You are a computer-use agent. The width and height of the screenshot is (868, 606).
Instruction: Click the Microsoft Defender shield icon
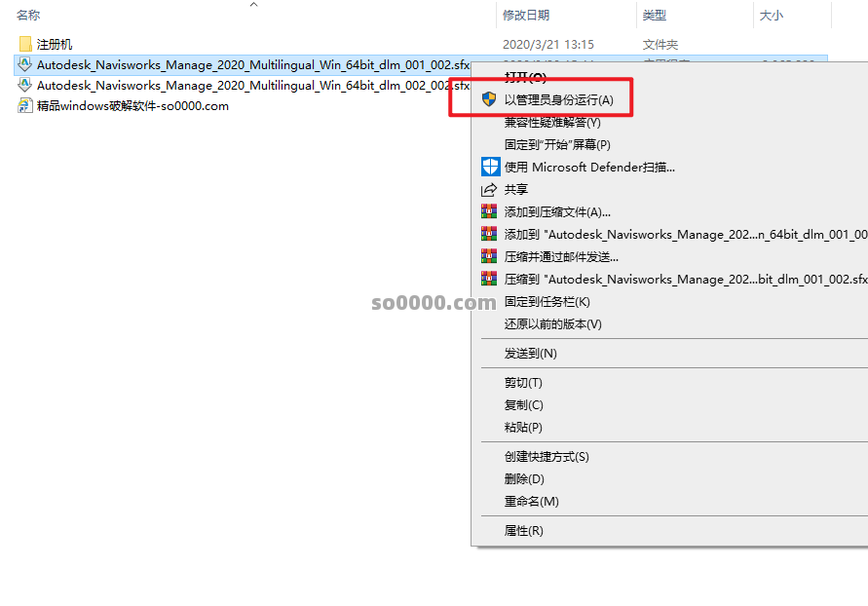coord(489,167)
